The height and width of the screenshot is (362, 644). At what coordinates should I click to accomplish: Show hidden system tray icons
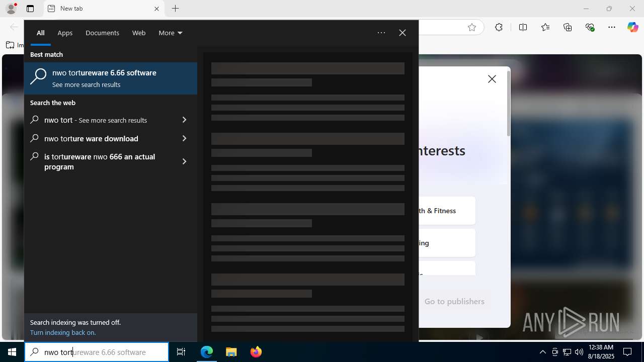click(542, 352)
